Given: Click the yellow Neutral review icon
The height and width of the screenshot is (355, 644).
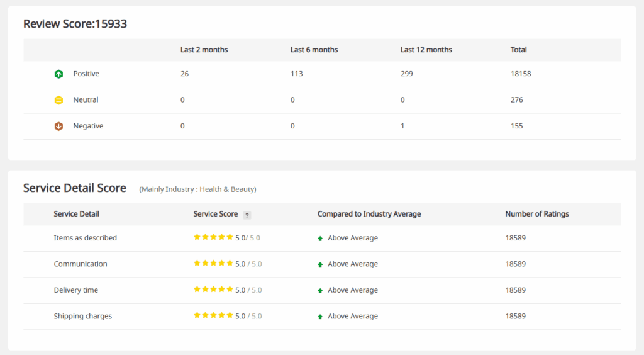Looking at the screenshot, I should (x=58, y=100).
